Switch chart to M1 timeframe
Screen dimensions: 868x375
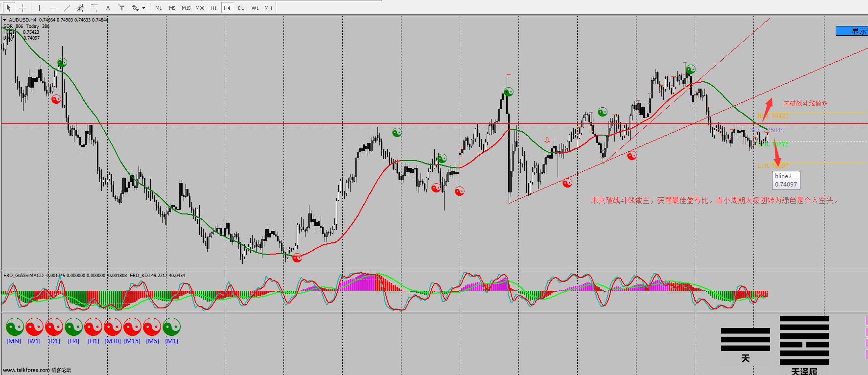coord(159,8)
